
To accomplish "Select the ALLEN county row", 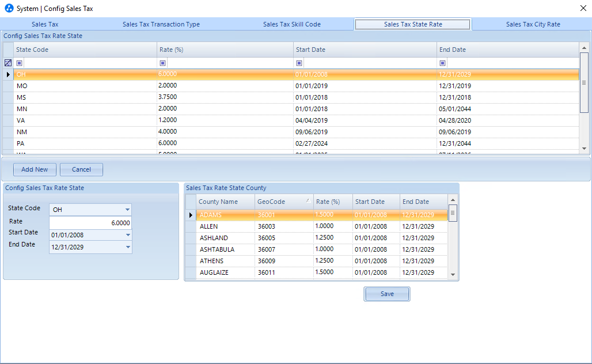I will [x=322, y=226].
